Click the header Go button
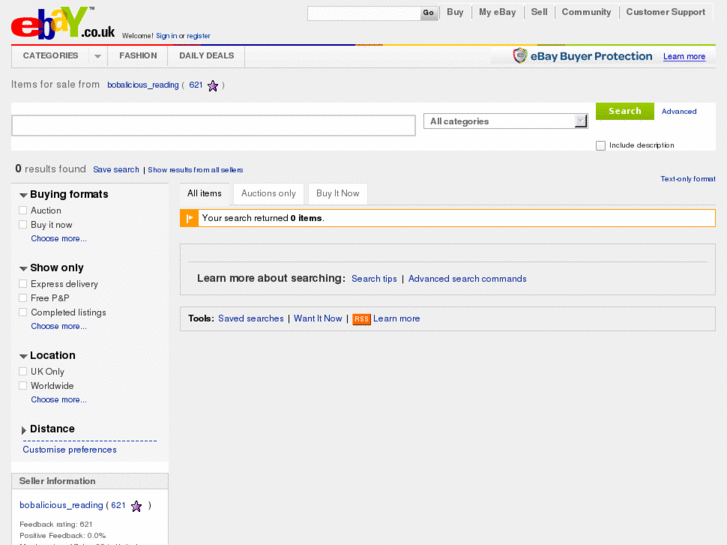Viewport: 727px width, 545px height. pos(428,13)
